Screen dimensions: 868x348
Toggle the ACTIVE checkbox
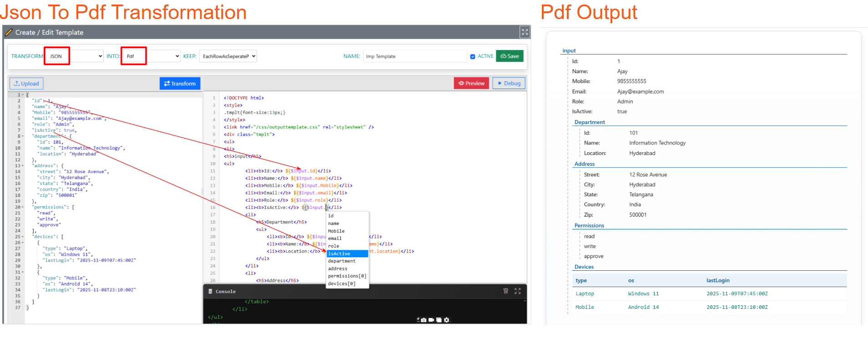(x=473, y=56)
